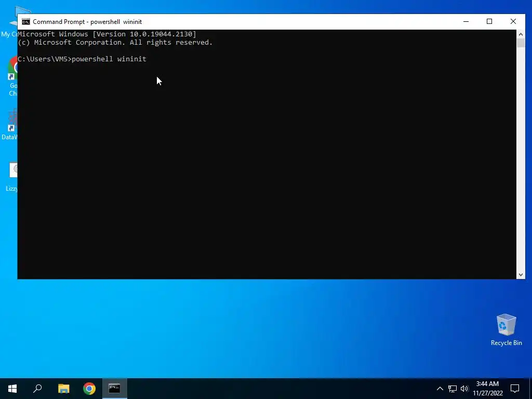
Task: Maximize the Command Prompt window
Action: click(489, 22)
